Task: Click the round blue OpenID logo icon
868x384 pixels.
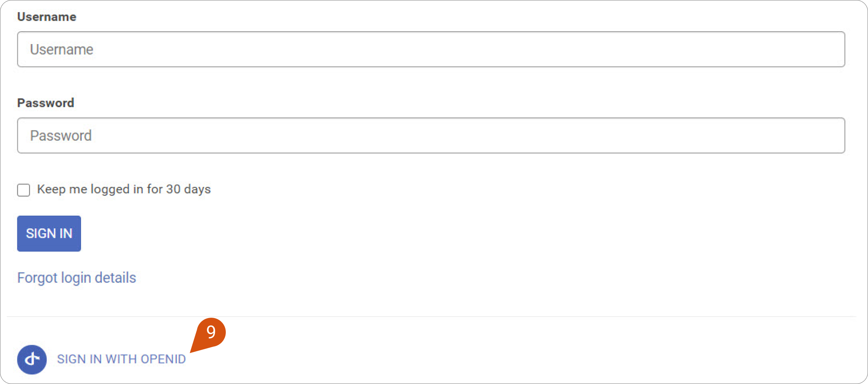Action: [32, 360]
